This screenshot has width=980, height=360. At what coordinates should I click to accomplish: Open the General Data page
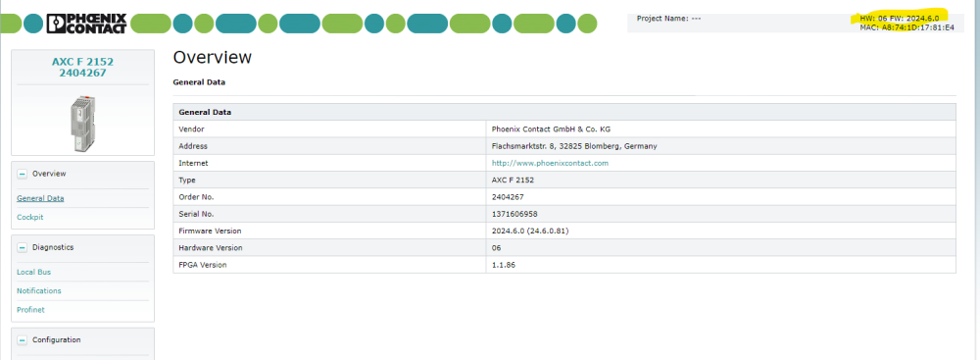pyautogui.click(x=40, y=198)
